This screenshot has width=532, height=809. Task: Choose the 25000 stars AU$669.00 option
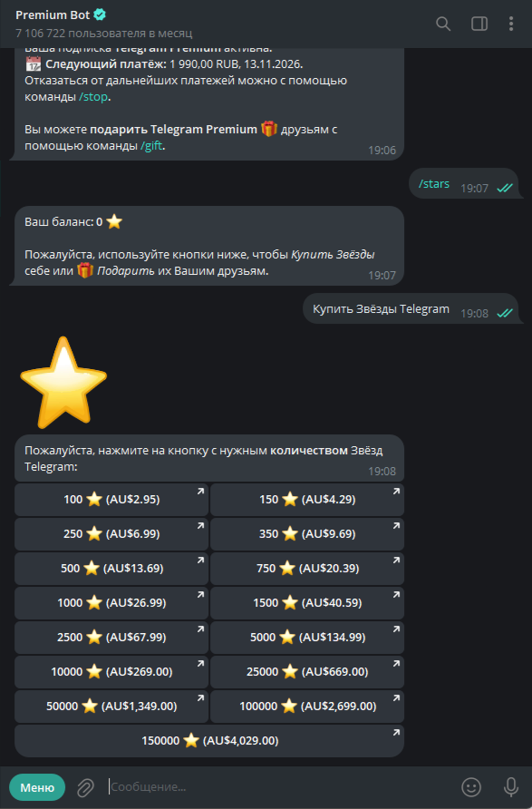click(x=307, y=672)
